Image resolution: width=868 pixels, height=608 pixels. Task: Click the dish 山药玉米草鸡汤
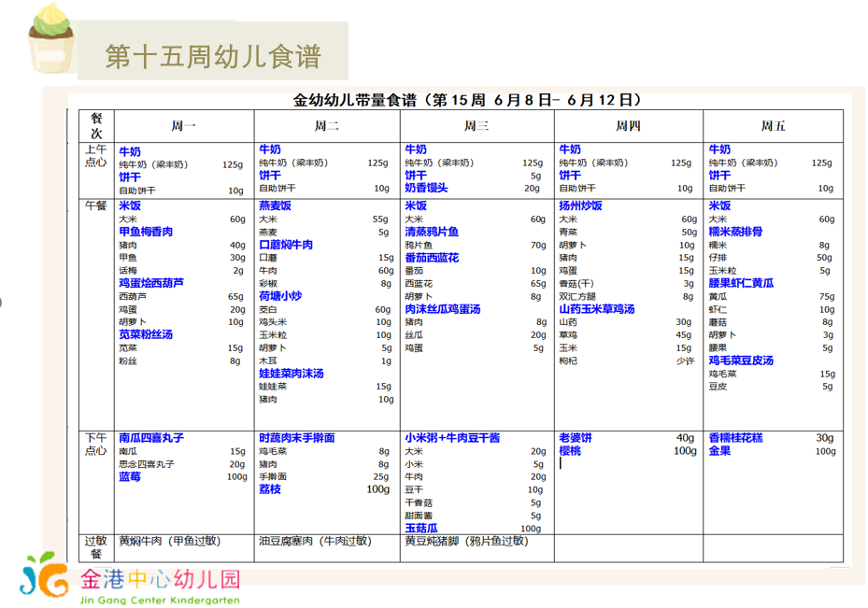pyautogui.click(x=597, y=309)
